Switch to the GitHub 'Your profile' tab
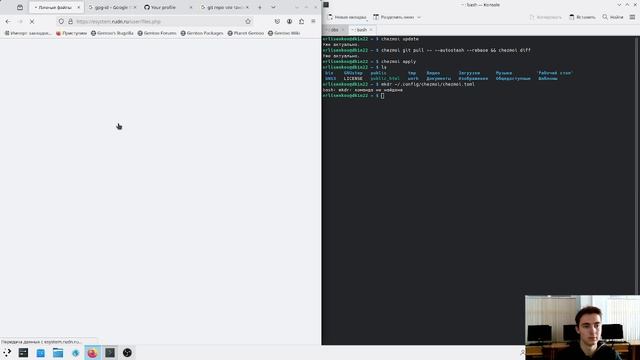The image size is (640, 360). click(168, 7)
